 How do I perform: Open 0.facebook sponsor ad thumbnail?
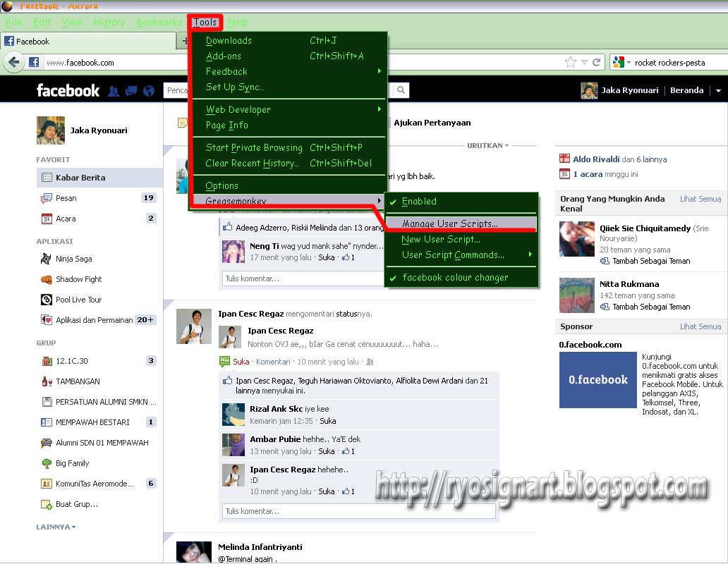598,380
